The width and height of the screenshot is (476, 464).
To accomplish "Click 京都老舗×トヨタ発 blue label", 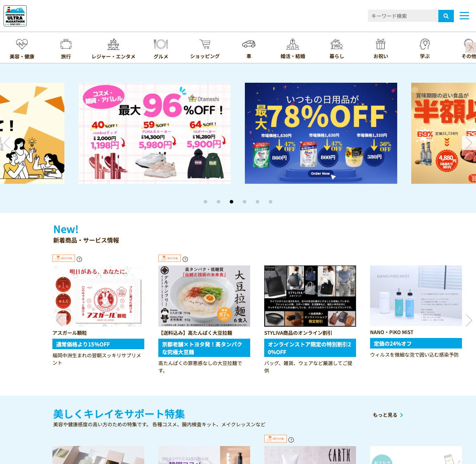I will click(x=204, y=348).
